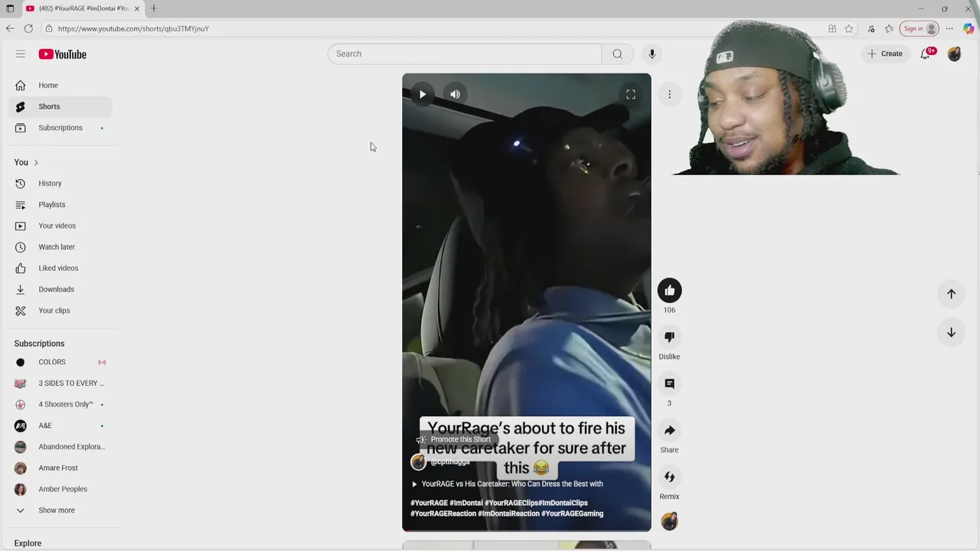Start voice search with the microphone

652,54
